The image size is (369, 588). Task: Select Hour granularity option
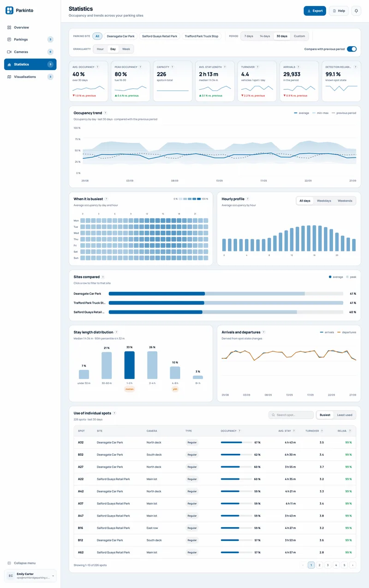click(x=100, y=49)
